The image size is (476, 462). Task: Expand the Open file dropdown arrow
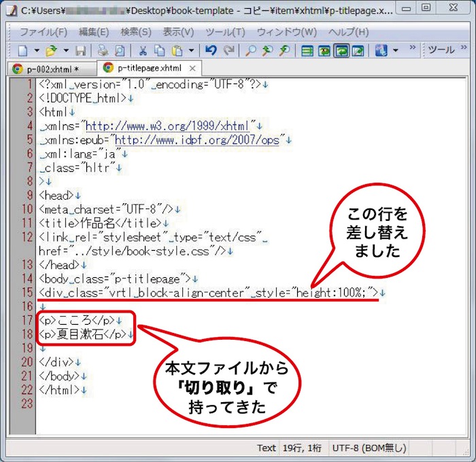click(66, 50)
